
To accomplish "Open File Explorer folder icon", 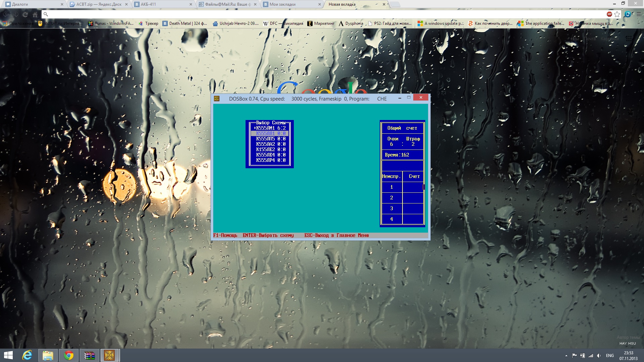I will point(48,355).
